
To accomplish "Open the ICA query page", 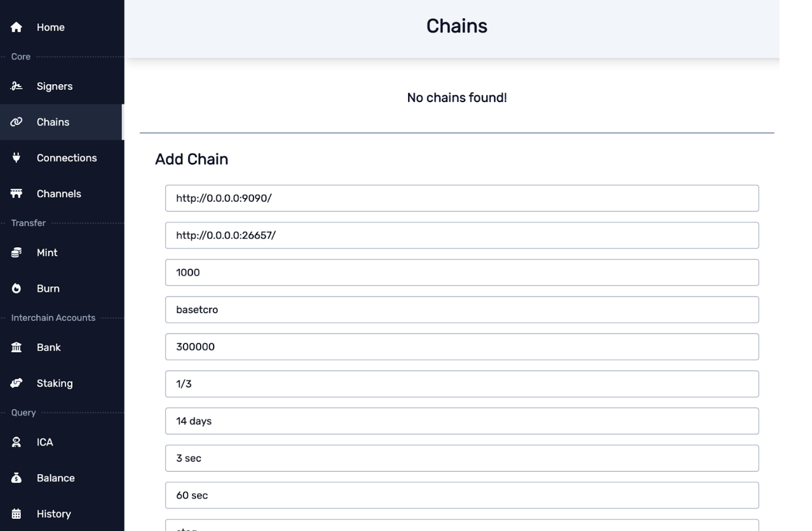I will coord(45,442).
